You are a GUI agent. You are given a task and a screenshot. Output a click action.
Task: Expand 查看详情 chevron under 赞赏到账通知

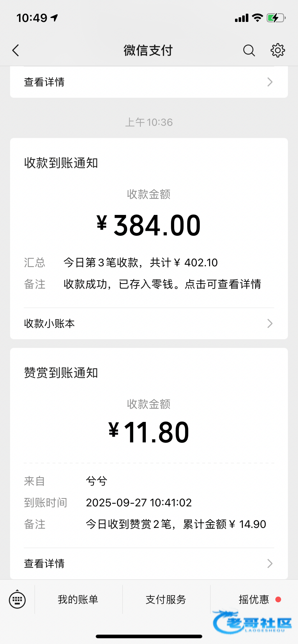pyautogui.click(x=270, y=563)
